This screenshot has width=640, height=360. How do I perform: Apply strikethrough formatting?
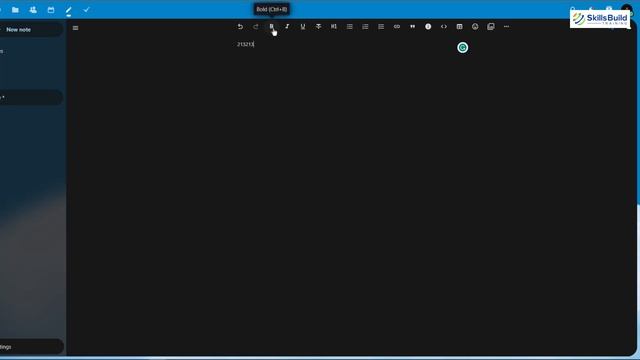click(318, 27)
